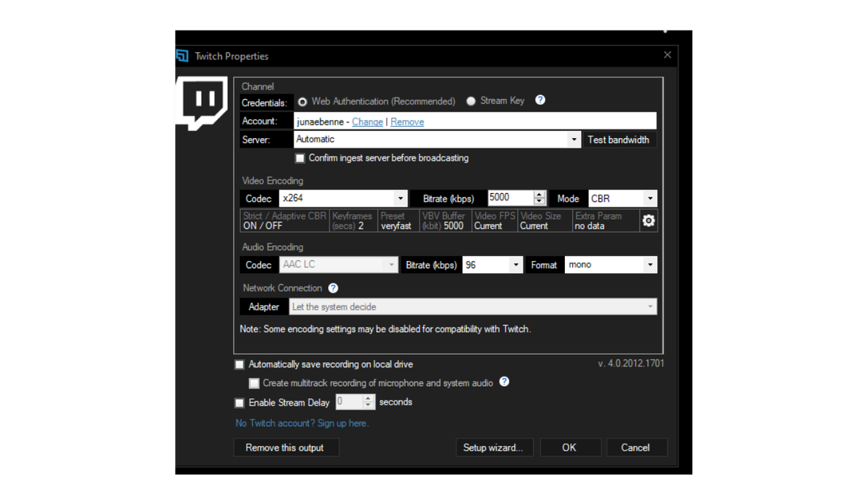868x488 pixels.
Task: Click the Network Connection help icon
Action: pos(333,288)
